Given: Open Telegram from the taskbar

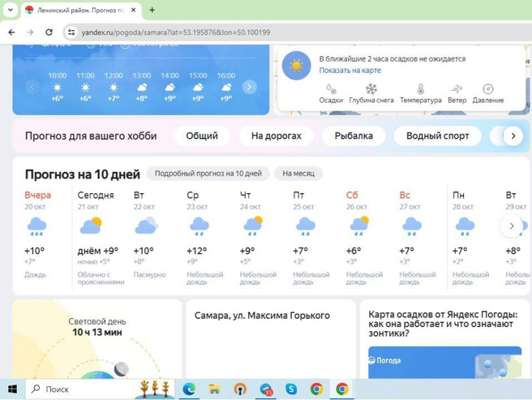Looking at the screenshot, I should click(266, 389).
